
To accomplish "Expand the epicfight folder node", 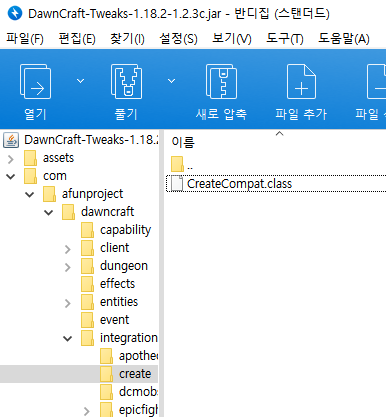I will 87,411.
